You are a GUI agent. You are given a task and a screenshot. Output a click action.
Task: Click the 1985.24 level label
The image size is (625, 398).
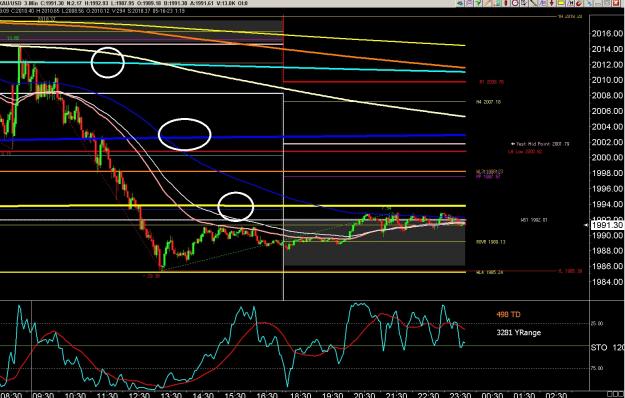click(x=488, y=273)
